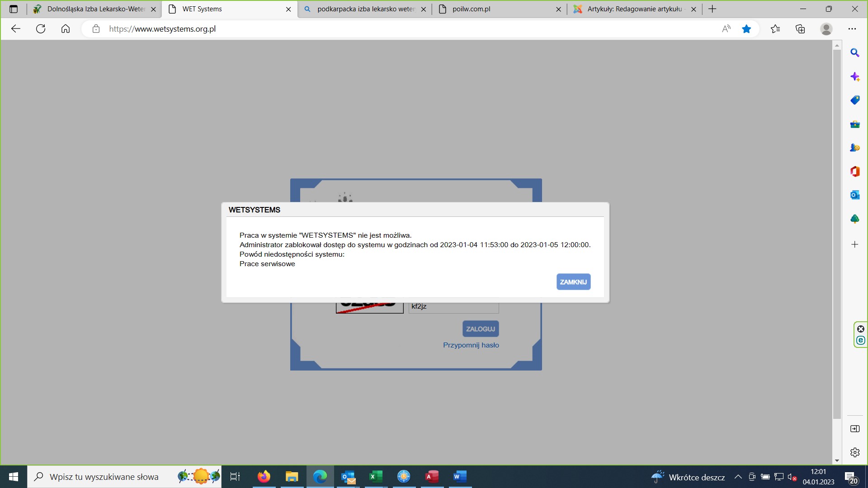Launch Firefox from the taskbar
The height and width of the screenshot is (488, 868).
(264, 477)
